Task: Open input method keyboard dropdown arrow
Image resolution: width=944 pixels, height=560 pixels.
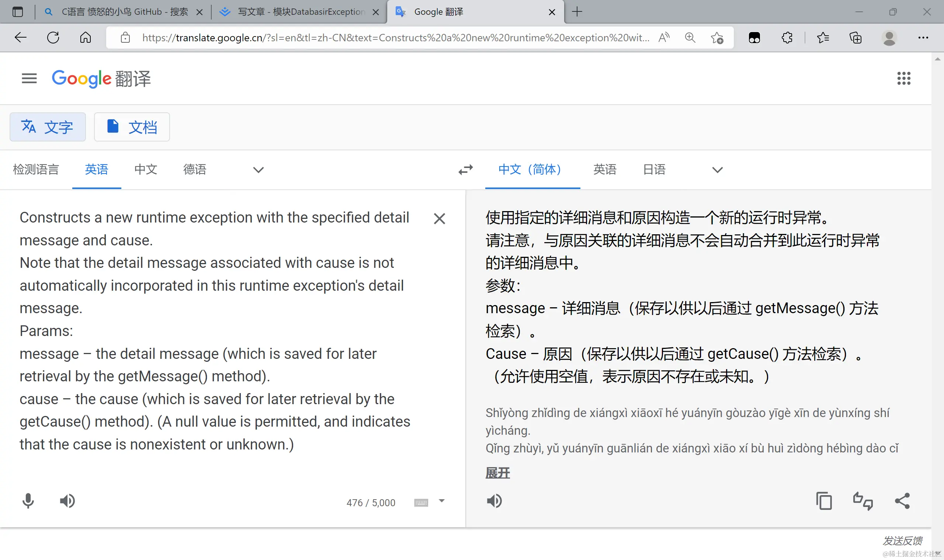Action: pos(441,501)
